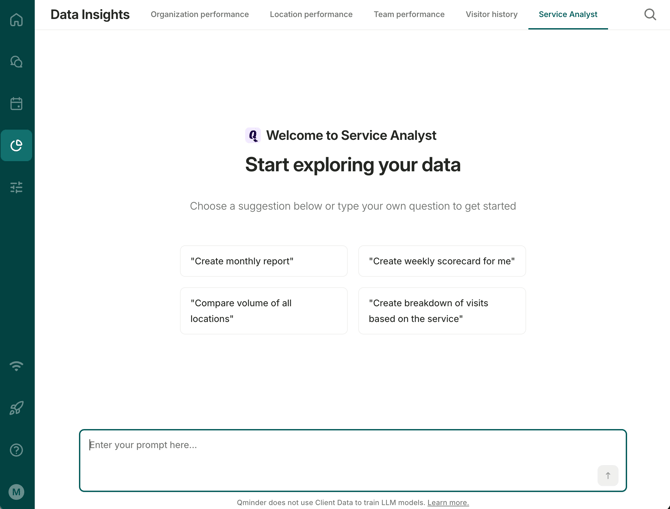This screenshot has width=670, height=509.
Task: Select "Compare volume of all locations" suggestion
Action: click(264, 311)
